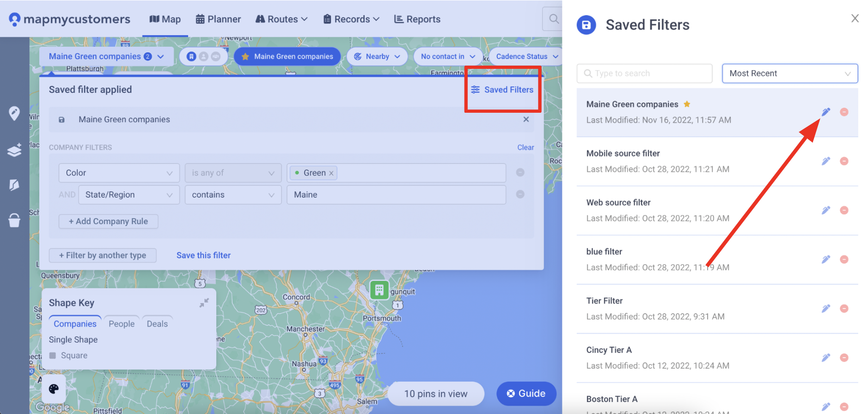Click the green company pin on map
The image size is (868, 414).
pos(379,290)
